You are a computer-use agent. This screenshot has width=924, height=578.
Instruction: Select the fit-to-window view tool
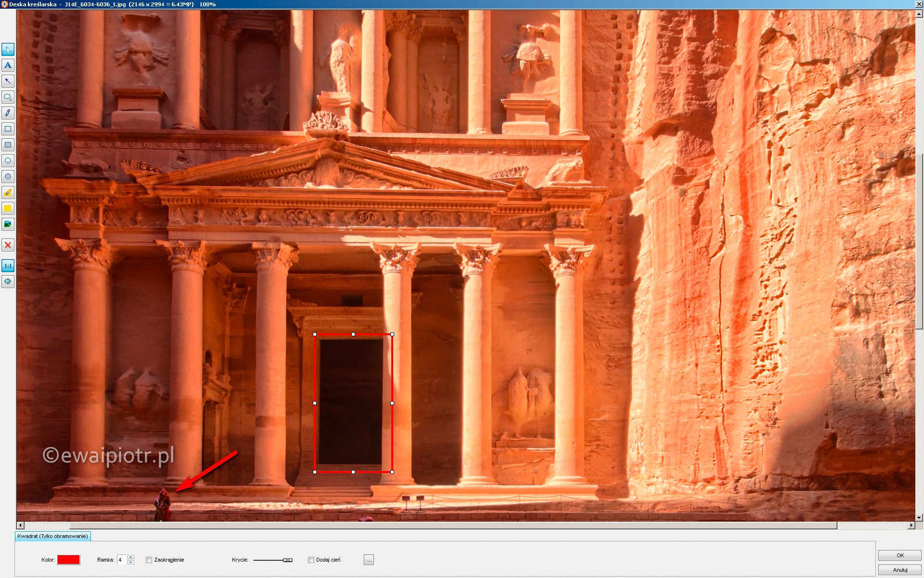(8, 281)
